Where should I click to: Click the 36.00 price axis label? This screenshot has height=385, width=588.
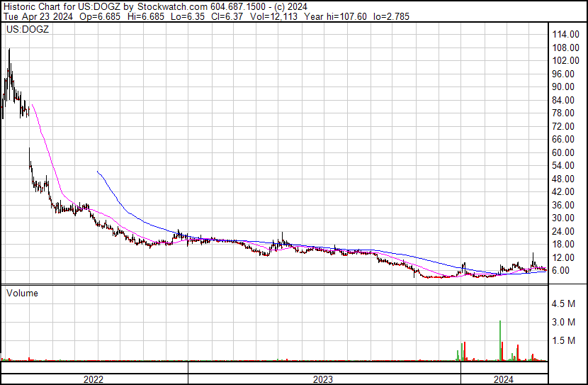[567, 205]
